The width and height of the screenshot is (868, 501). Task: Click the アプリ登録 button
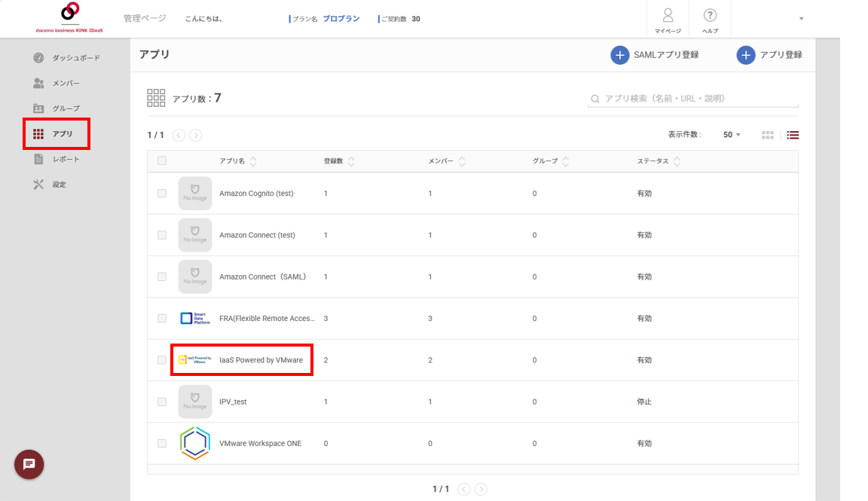[x=769, y=55]
